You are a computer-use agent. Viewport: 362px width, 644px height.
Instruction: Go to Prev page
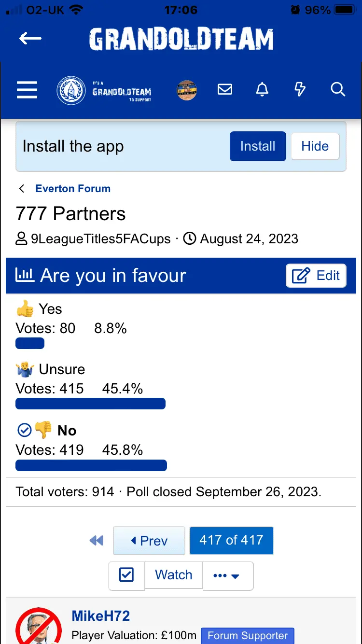click(149, 541)
